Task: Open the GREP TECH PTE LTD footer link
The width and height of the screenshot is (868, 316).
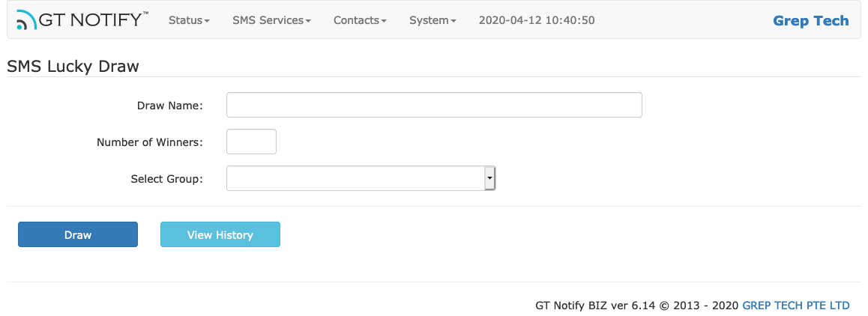Action: [795, 306]
